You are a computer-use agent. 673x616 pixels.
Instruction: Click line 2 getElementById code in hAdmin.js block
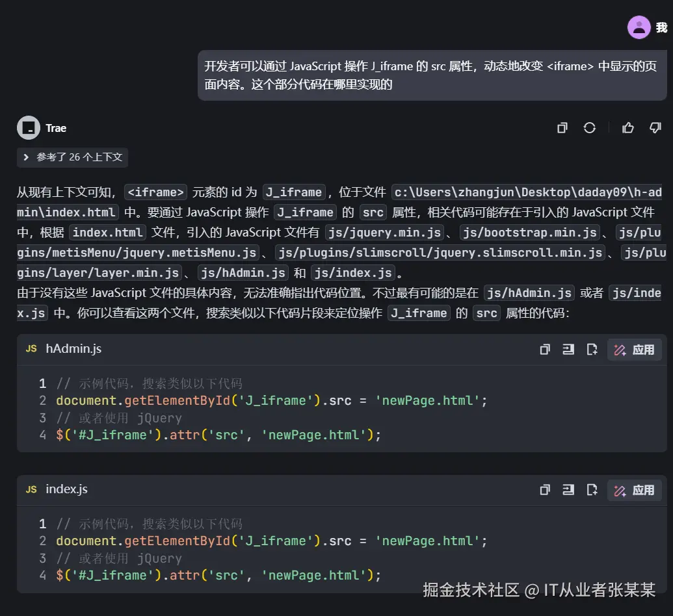point(272,401)
